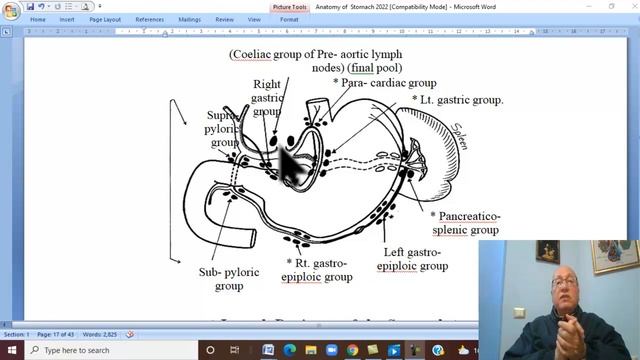Screen dimensions: 640x360
Task: Save the document with the floppy icon
Action: coord(30,7)
